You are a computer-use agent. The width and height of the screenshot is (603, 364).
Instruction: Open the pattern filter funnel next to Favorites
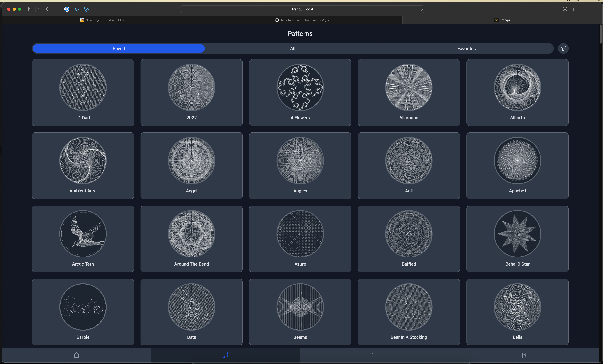click(563, 48)
